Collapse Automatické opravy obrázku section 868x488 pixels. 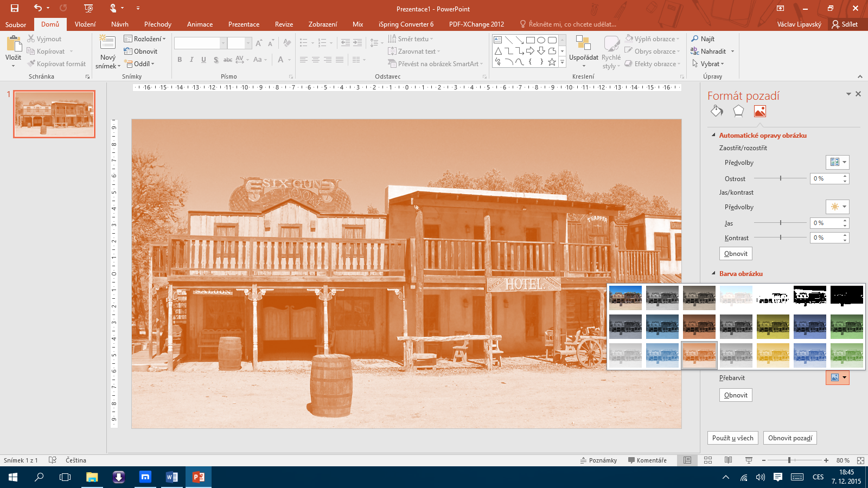713,135
